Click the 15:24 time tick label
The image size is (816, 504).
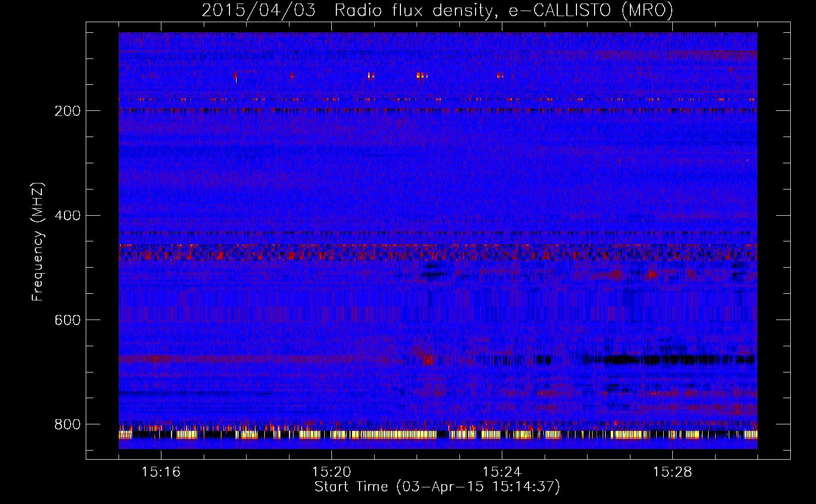[502, 472]
